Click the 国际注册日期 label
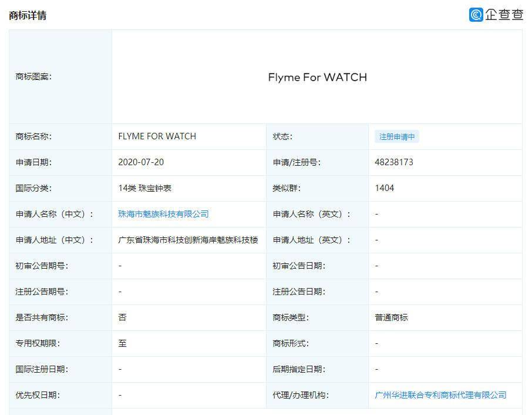The width and height of the screenshot is (532, 415). 42,369
